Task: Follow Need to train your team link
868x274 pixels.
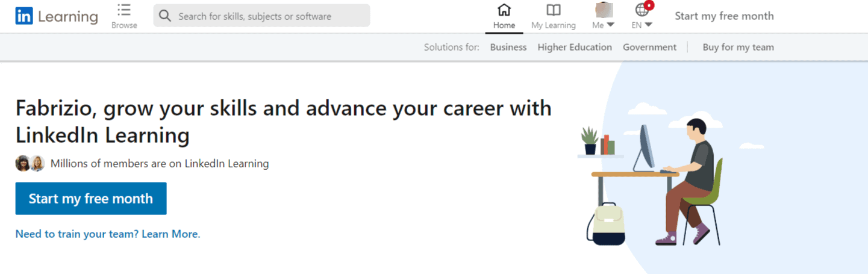Action: 108,234
